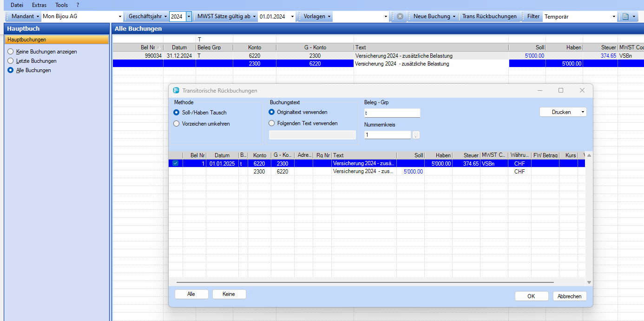Select Vorzeichen umkehren method

click(x=176, y=124)
